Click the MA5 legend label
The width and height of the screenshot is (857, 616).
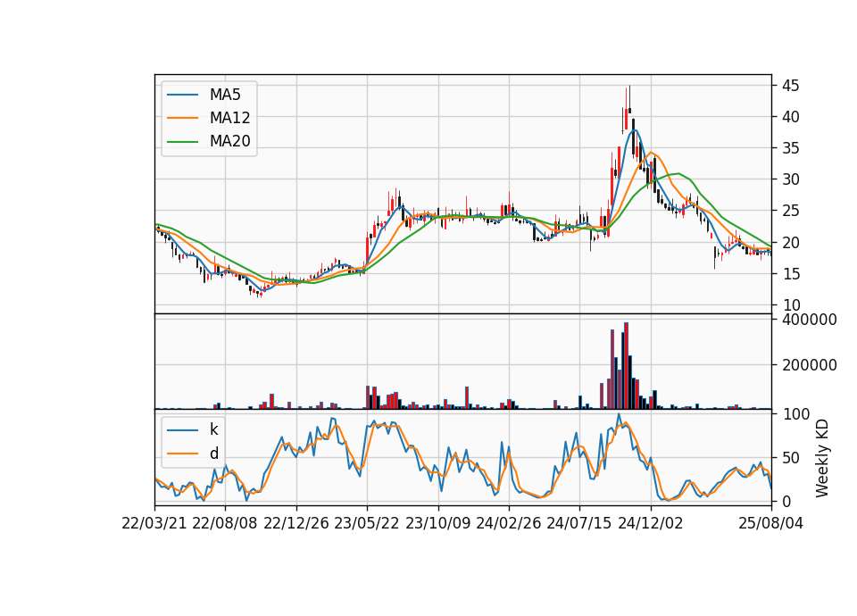click(225, 95)
